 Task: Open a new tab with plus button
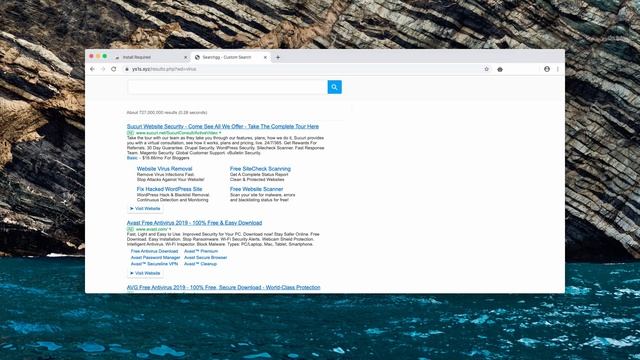tap(278, 58)
